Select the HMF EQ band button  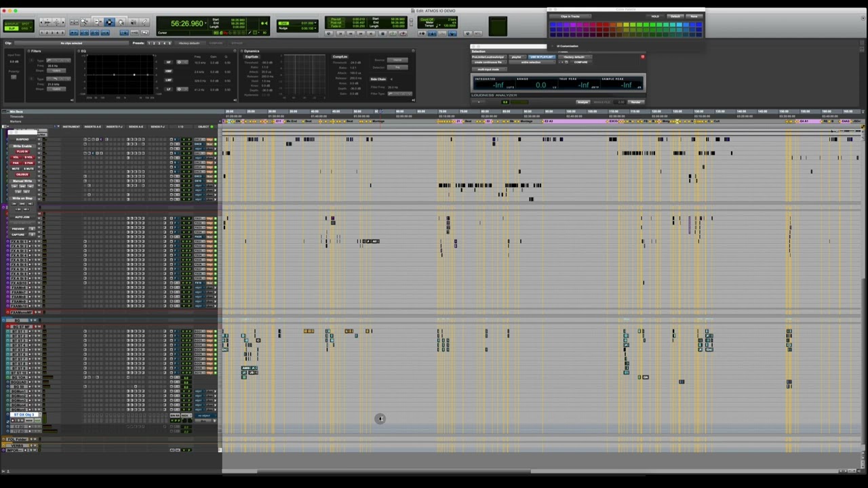coord(168,71)
